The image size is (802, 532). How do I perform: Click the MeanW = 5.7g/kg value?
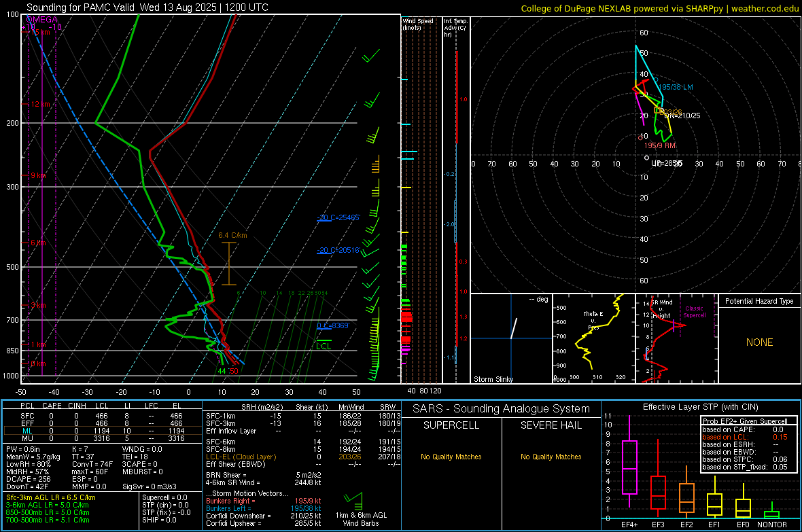coord(33,457)
